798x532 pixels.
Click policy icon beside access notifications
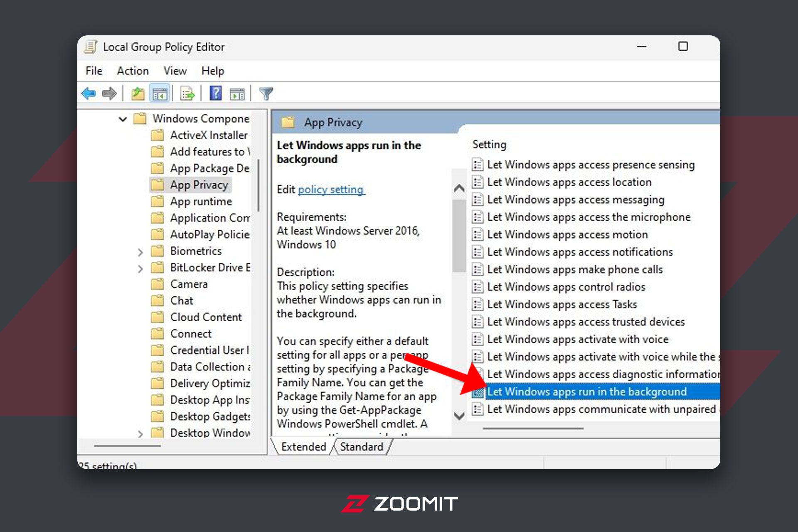(x=478, y=252)
